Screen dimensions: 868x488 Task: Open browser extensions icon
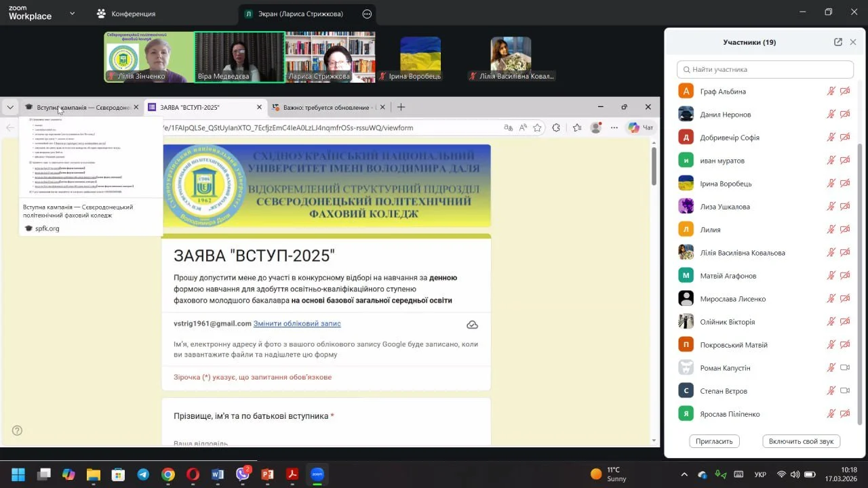[557, 127]
